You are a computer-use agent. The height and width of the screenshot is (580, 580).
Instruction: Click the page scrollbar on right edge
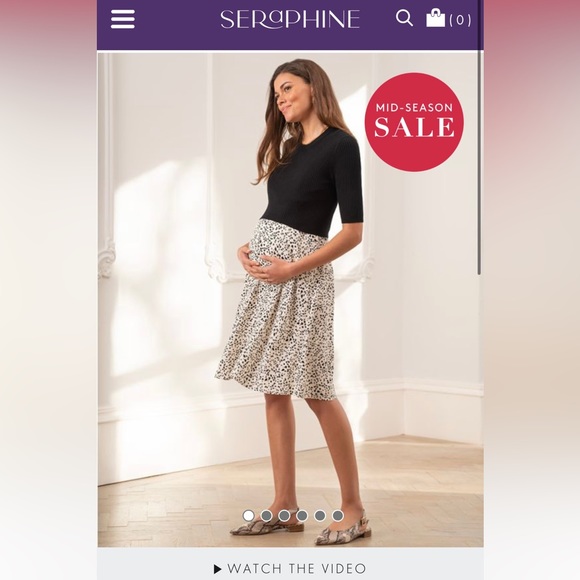(x=479, y=163)
